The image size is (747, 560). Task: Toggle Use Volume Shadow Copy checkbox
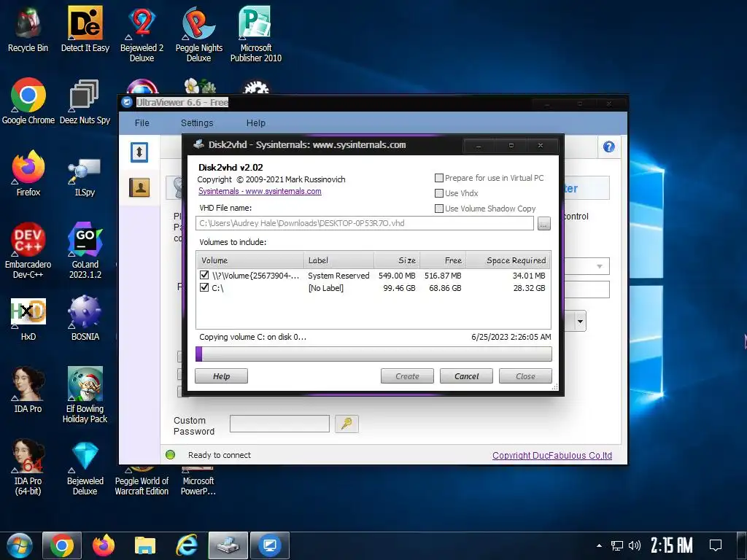(x=439, y=208)
